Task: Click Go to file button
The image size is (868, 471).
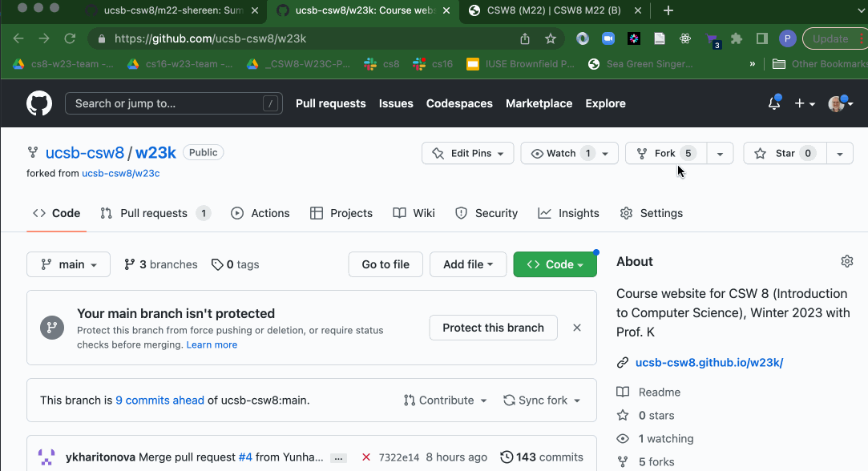Action: 386,264
